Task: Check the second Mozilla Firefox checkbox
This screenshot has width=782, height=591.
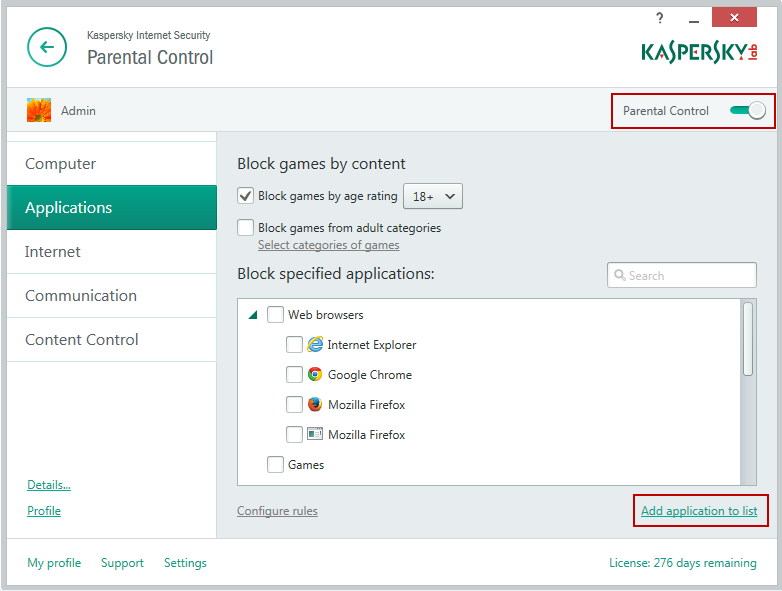Action: point(294,434)
